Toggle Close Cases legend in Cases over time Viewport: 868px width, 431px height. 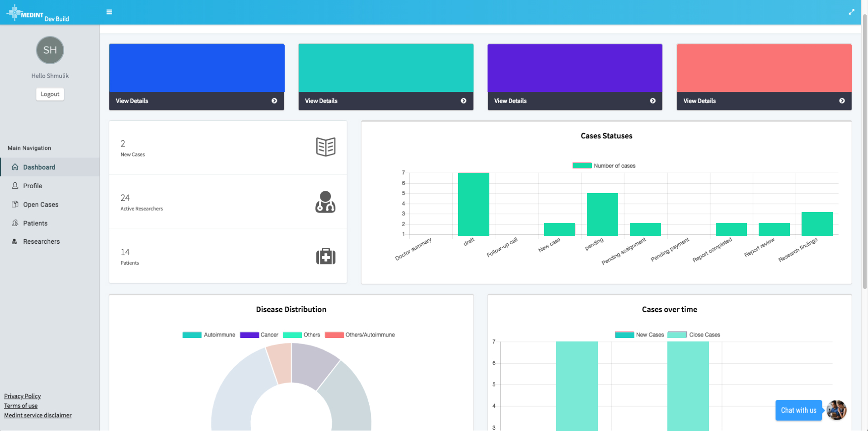click(x=694, y=335)
